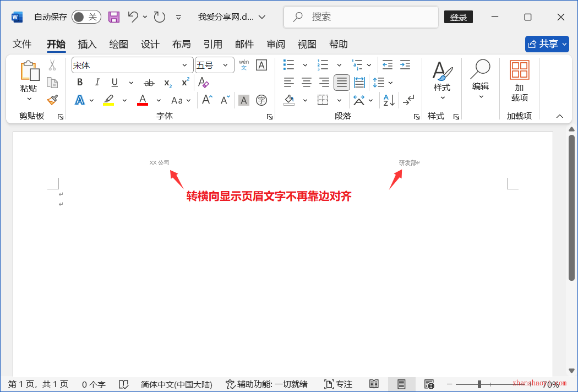
Task: Open the 样式 styles gallery
Action: (x=442, y=80)
